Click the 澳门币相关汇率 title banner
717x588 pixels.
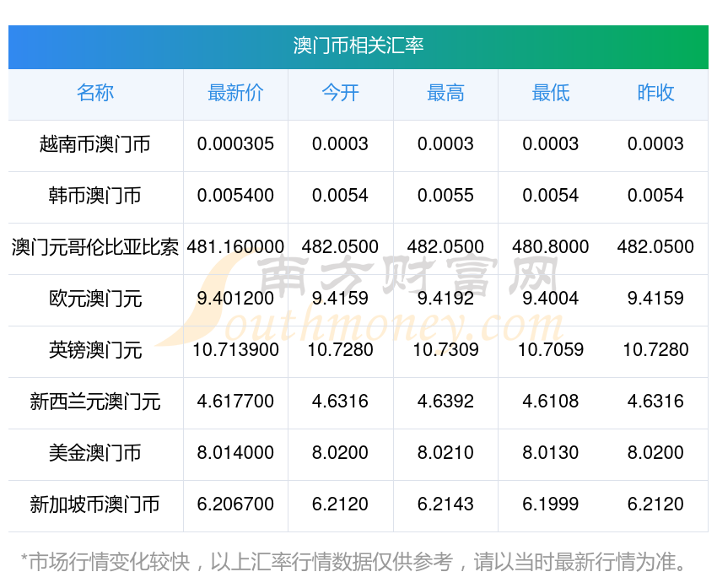click(358, 46)
